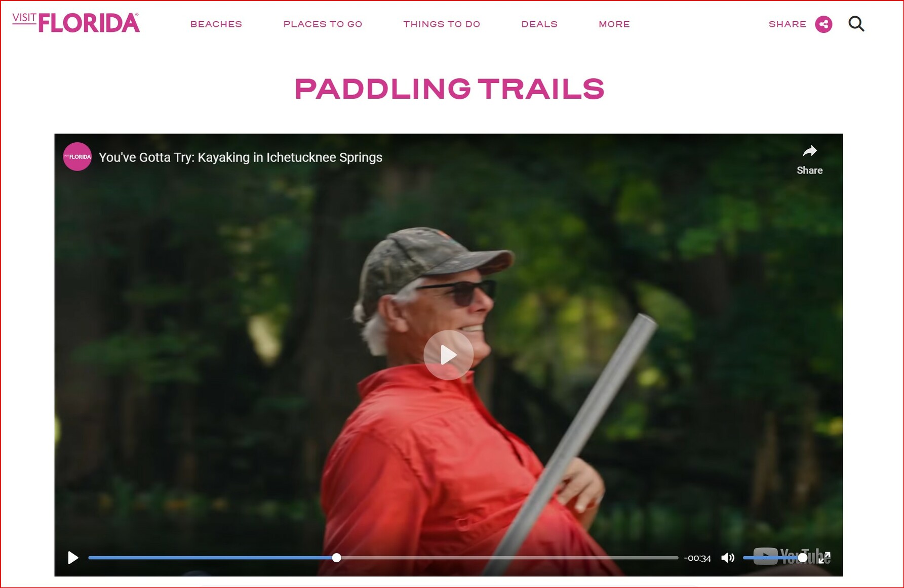Start playback using the bottom-left play icon
This screenshot has width=904, height=588.
click(x=73, y=558)
